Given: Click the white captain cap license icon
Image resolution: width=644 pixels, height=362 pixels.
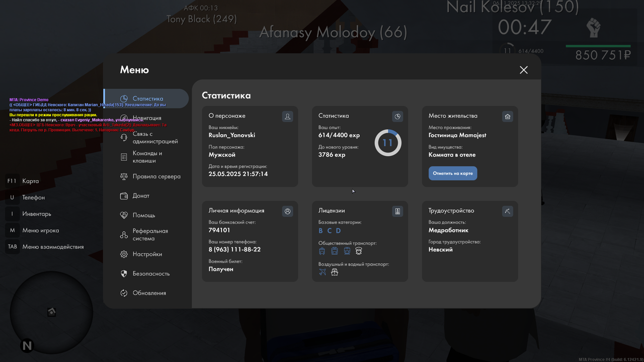Looking at the screenshot, I should (x=359, y=251).
